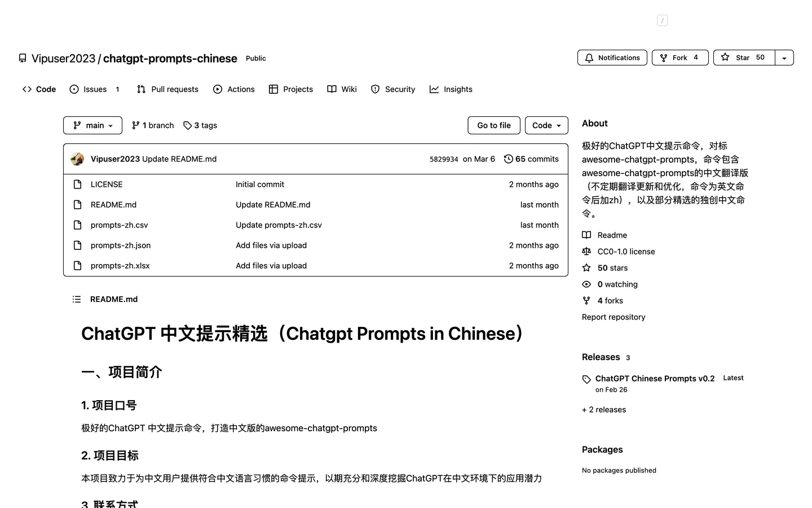Click the Notifications button
Image resolution: width=812 pixels, height=508 pixels.
612,58
